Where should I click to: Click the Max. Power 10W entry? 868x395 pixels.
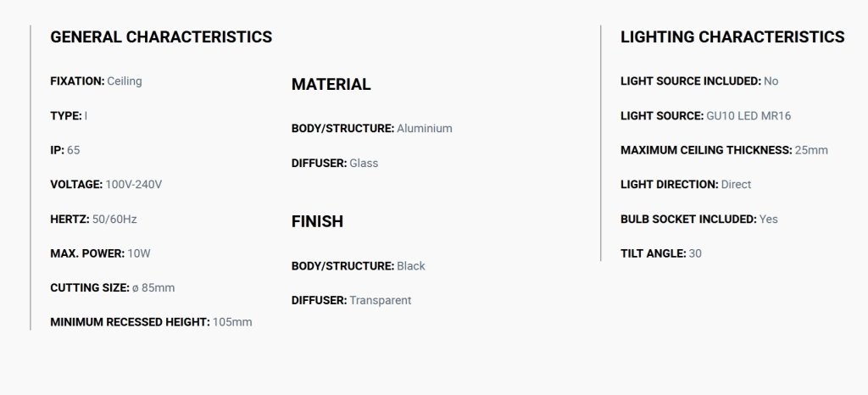pos(100,253)
